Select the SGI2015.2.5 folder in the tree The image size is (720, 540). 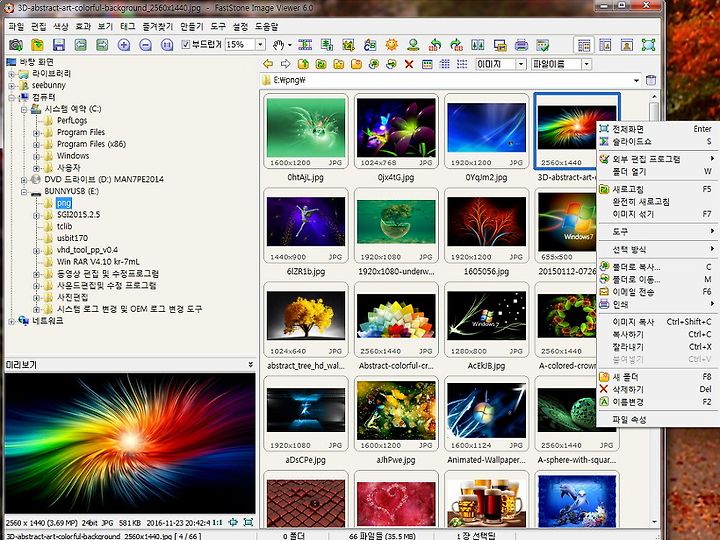(x=78, y=214)
